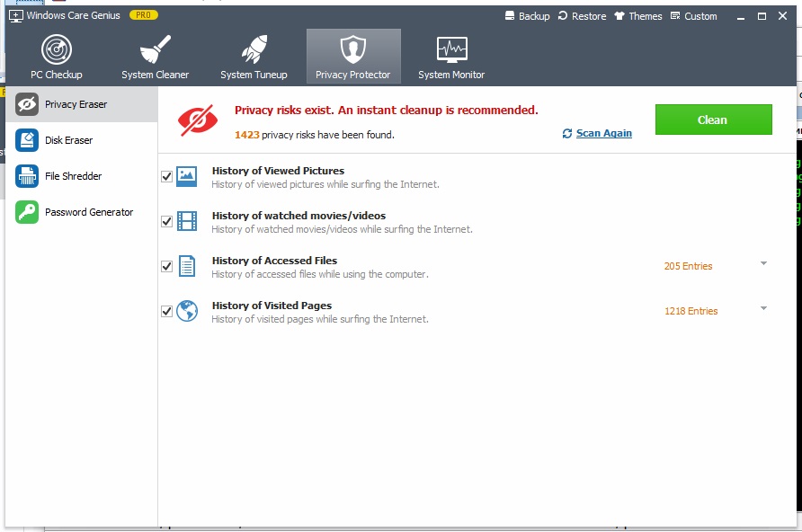Screen dimensions: 802x532
Task: Go to the System Cleaner tab label
Action: 155,75
